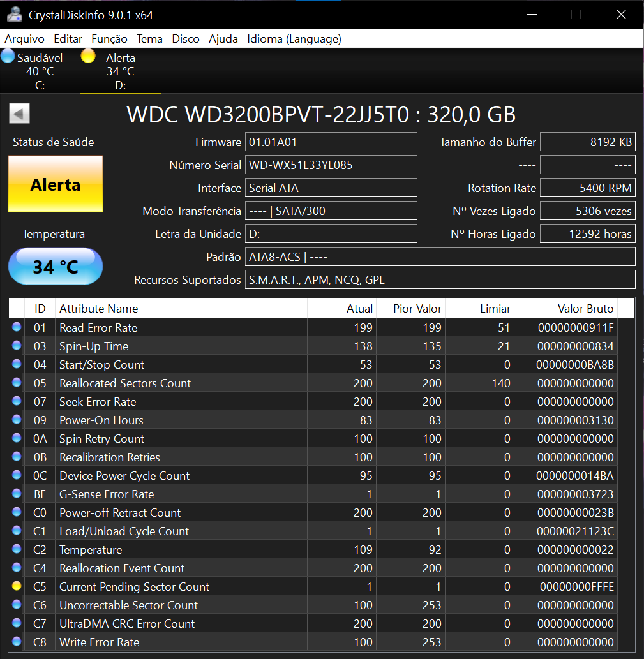644x659 pixels.
Task: Open the Idioma (Language) menu
Action: pos(294,39)
